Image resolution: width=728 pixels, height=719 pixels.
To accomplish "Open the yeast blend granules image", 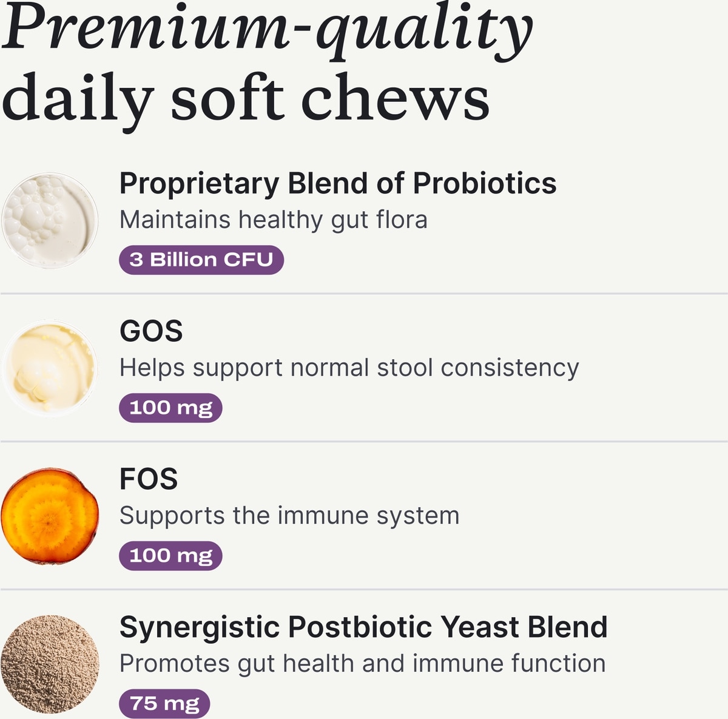I will tap(50, 664).
